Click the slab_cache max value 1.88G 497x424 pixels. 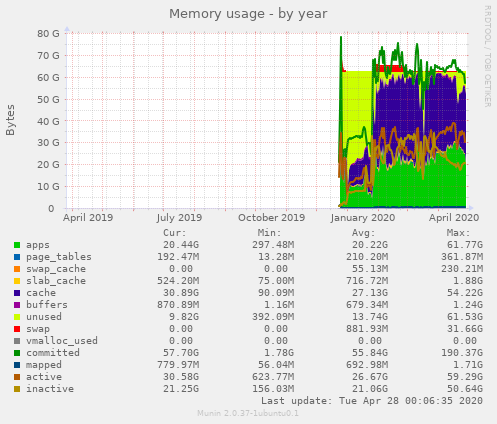468,281
